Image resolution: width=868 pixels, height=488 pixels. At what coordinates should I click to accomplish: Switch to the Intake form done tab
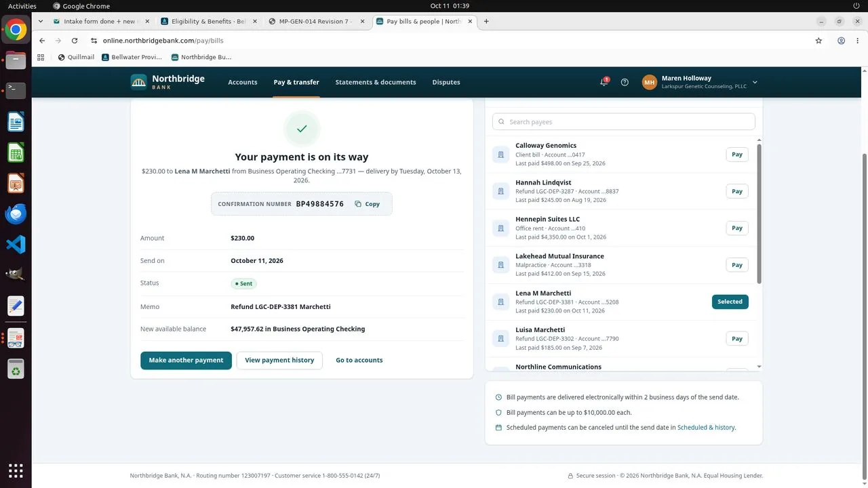coord(102,21)
